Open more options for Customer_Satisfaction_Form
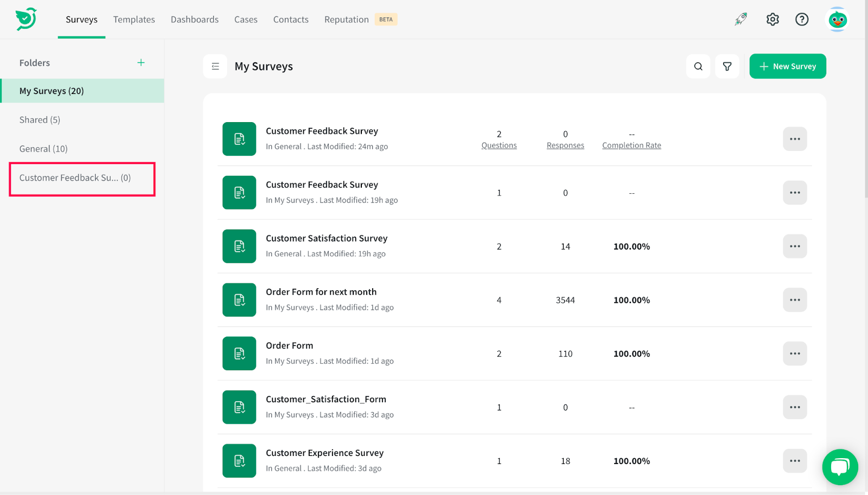This screenshot has height=495, width=868. pos(795,407)
